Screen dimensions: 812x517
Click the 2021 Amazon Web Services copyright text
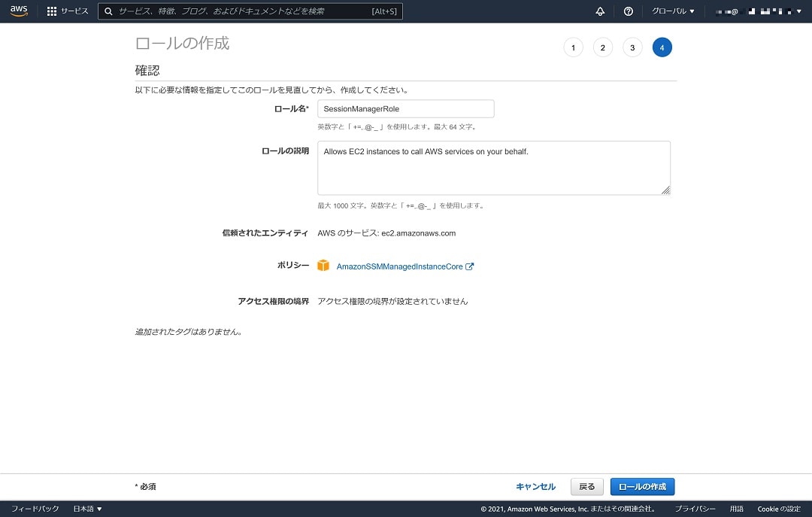[x=568, y=509]
